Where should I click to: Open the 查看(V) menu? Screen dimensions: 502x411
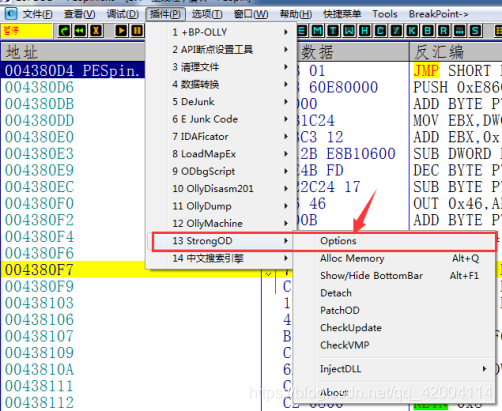[x=80, y=14]
